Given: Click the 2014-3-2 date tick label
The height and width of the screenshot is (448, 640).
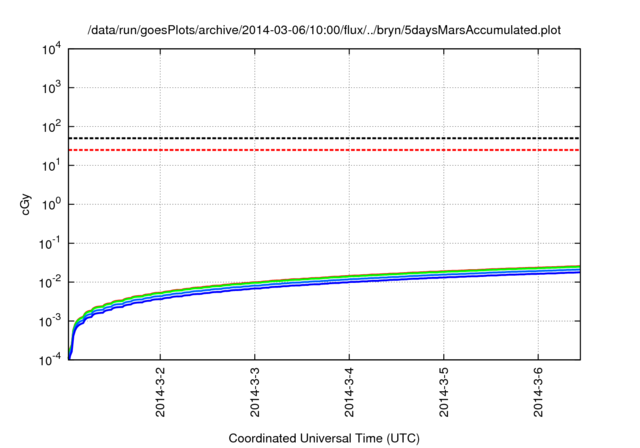Looking at the screenshot, I should point(160,392).
